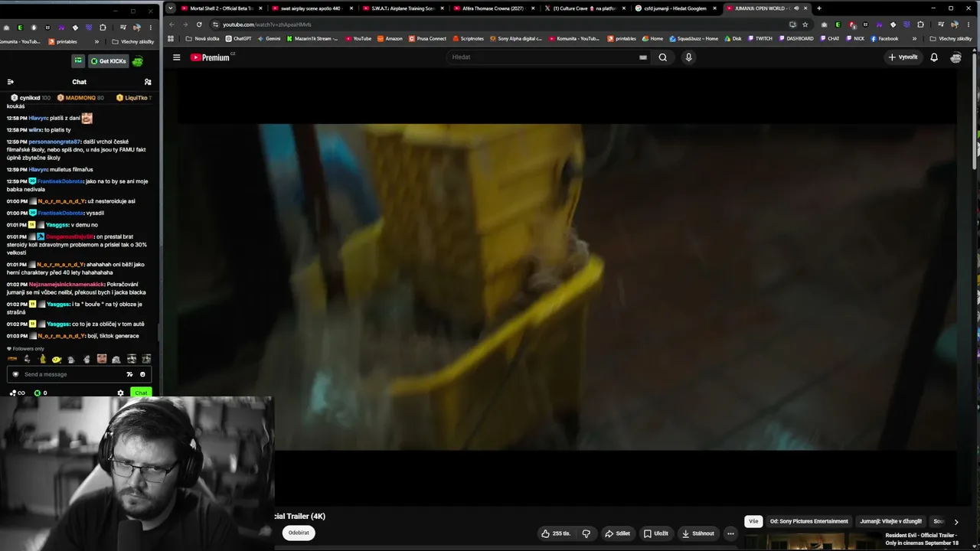Image resolution: width=980 pixels, height=551 pixels.
Task: Click the YouTube search magnifier button
Action: 663,57
